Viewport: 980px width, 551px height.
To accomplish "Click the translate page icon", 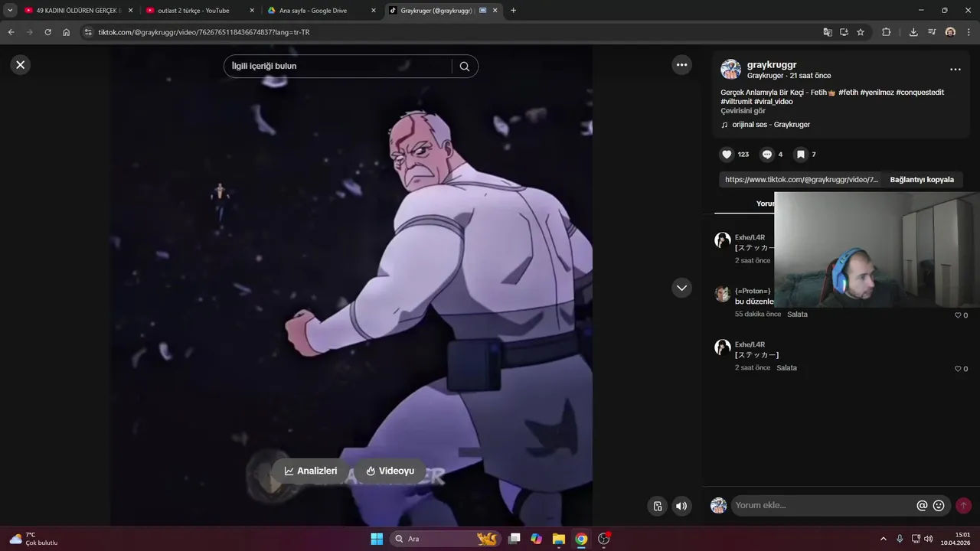I will (828, 32).
